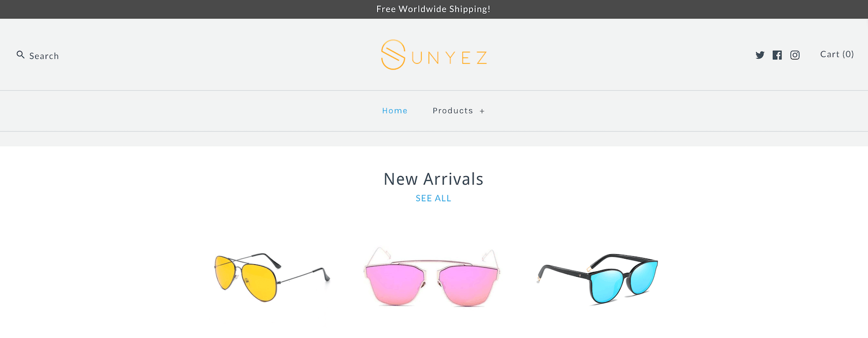868x338 pixels.
Task: Click the UNYEZ wordmark lettering
Action: [x=449, y=58]
